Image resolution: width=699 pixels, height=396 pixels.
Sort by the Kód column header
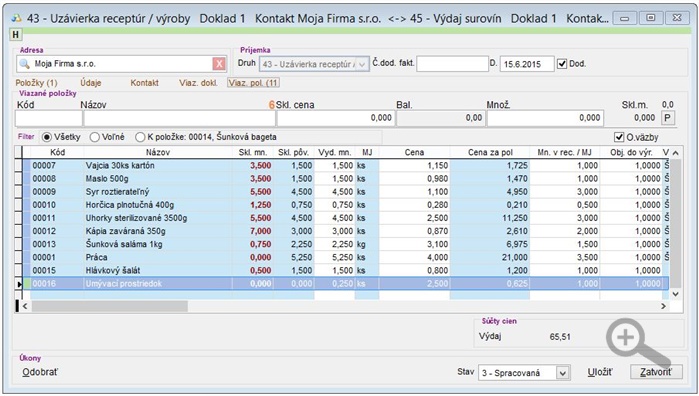57,153
